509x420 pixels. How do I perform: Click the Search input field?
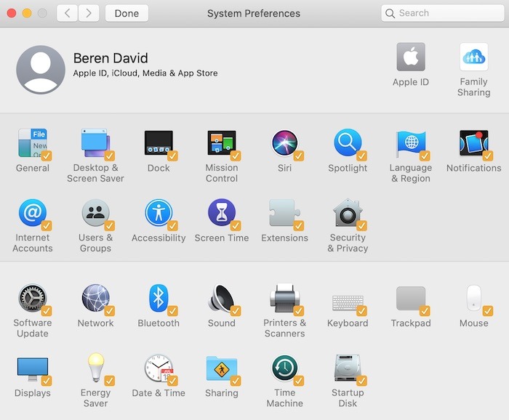click(442, 13)
